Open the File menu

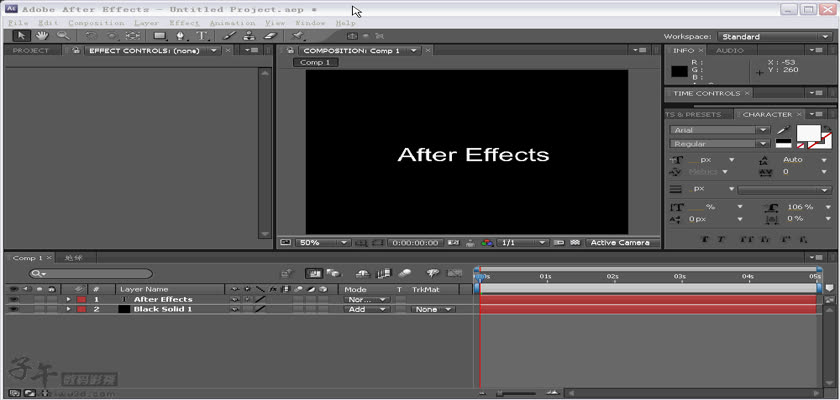tap(18, 23)
